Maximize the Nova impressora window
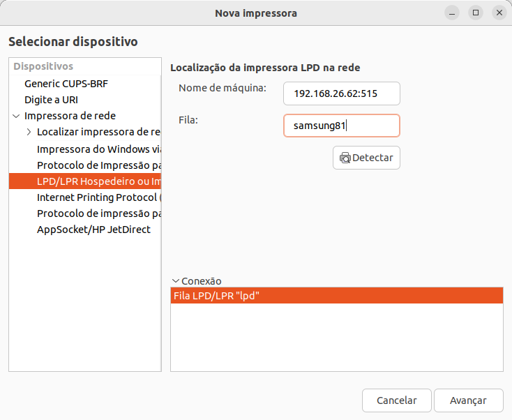 [475, 13]
